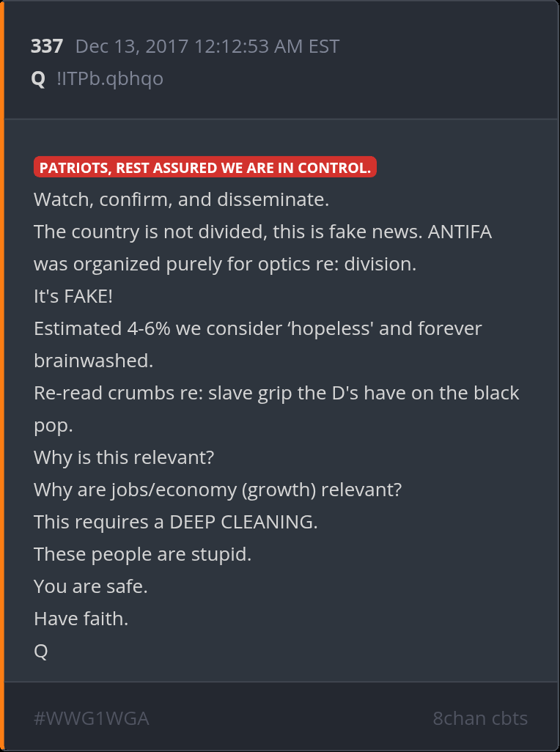Click the line 'Have faith.'
This screenshot has width=560, height=752.
81,619
